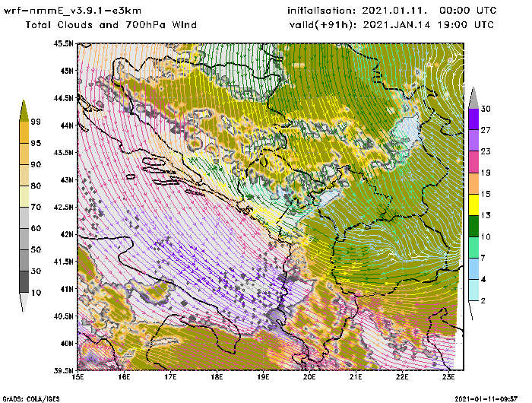
Task: Click the 60 label on cloud legend
Action: point(36,228)
